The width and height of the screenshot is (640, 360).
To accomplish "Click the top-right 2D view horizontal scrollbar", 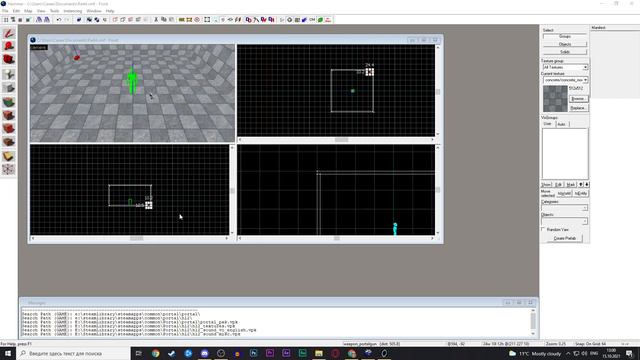I will tap(336, 140).
